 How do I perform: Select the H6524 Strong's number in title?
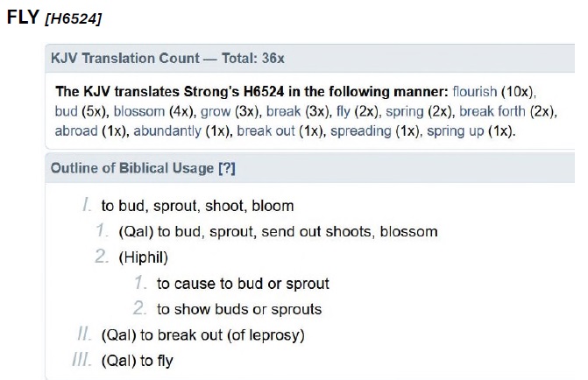73,18
